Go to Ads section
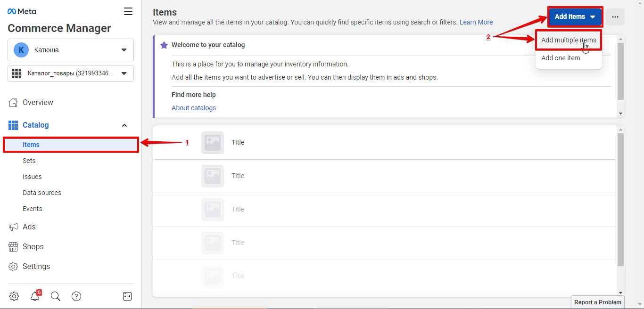The height and width of the screenshot is (309, 644). point(29,227)
